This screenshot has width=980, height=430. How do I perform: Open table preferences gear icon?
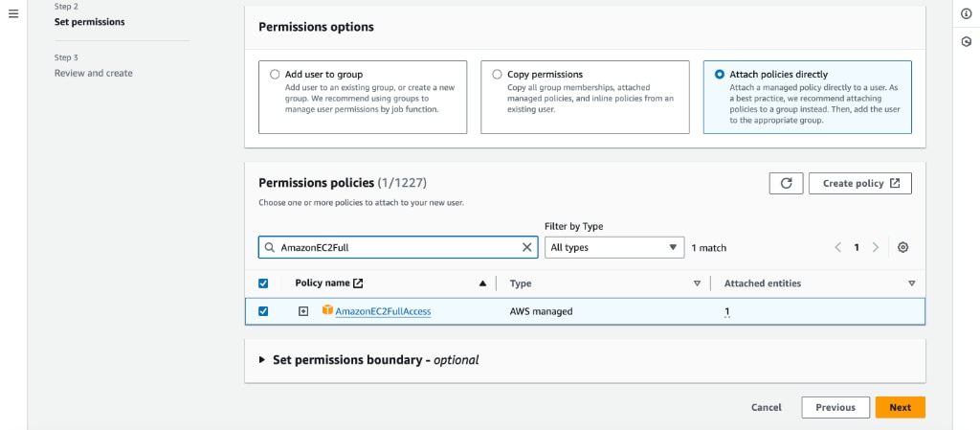coord(902,247)
